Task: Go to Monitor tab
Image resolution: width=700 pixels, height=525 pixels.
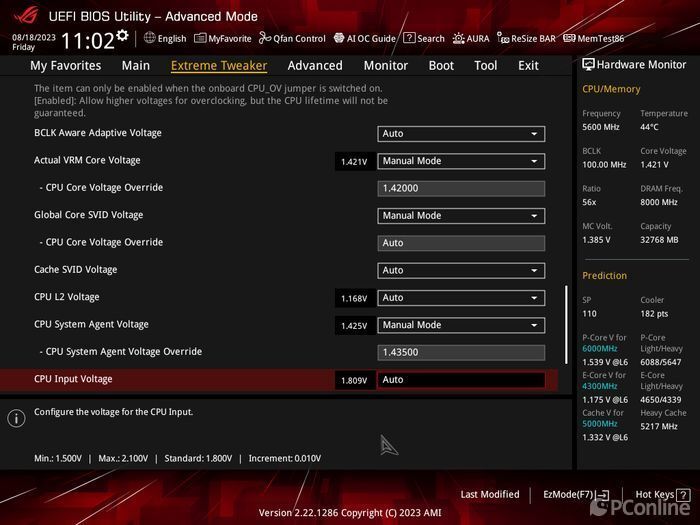Action: coord(386,66)
